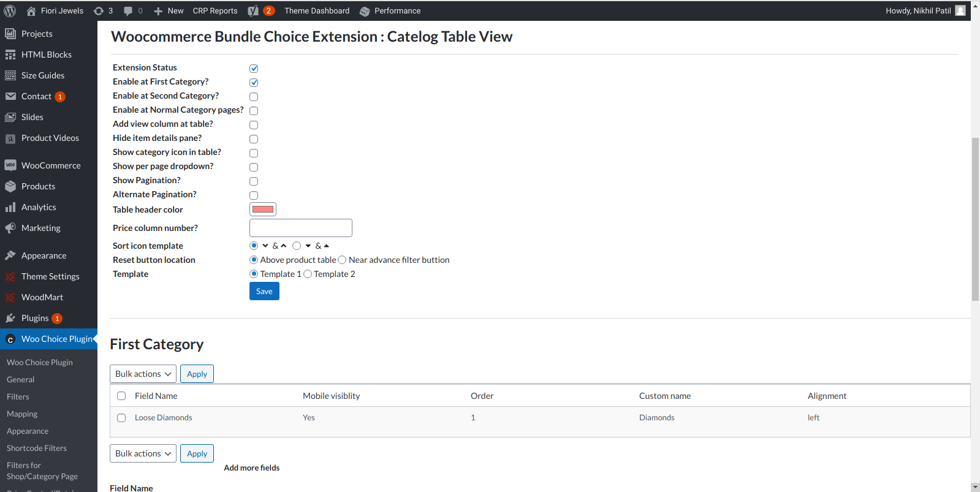Check Show category icon in table

point(254,153)
